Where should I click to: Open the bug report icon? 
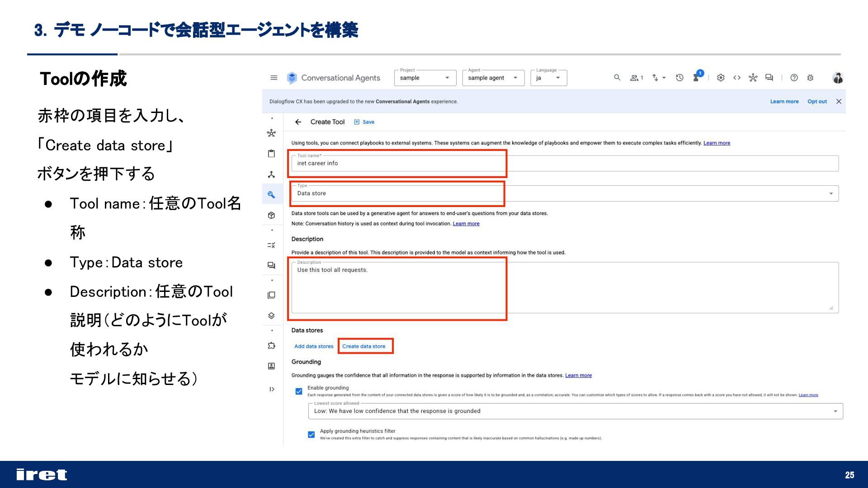point(810,78)
